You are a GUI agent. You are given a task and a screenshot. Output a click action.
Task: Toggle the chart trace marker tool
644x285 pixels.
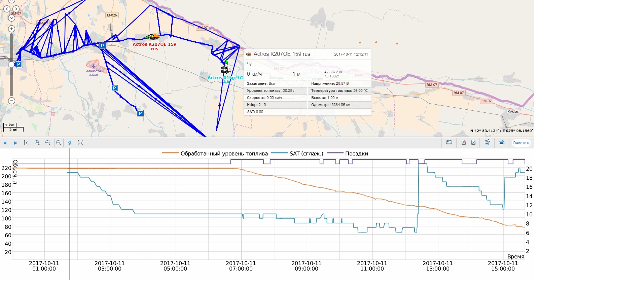coord(80,143)
